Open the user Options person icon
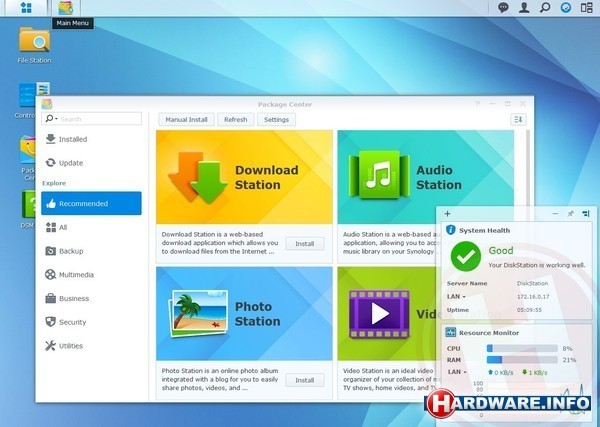This screenshot has height=427, width=600. tap(524, 8)
